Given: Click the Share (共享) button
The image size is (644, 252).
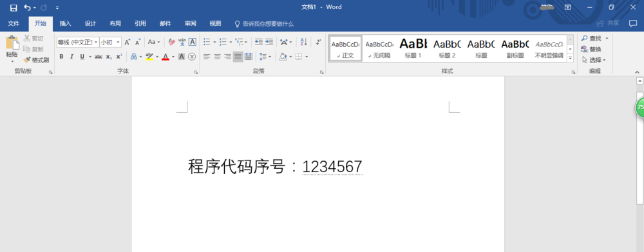Looking at the screenshot, I should (x=608, y=23).
